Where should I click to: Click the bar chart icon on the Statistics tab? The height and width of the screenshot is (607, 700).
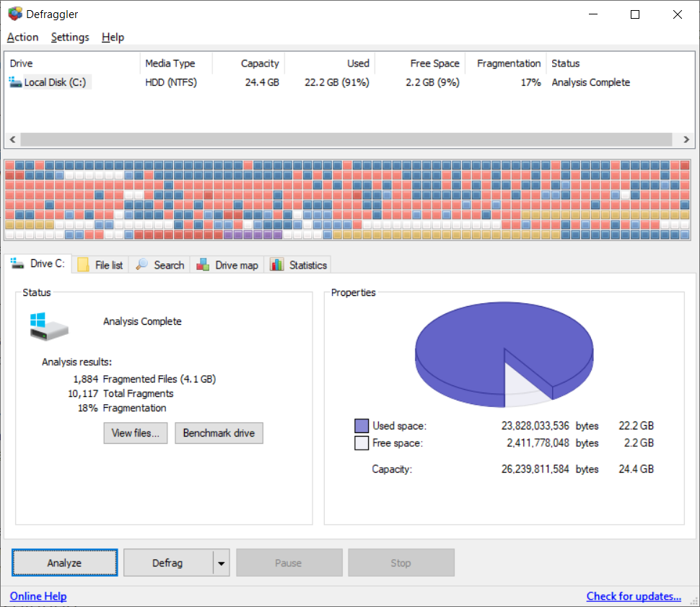pyautogui.click(x=276, y=264)
